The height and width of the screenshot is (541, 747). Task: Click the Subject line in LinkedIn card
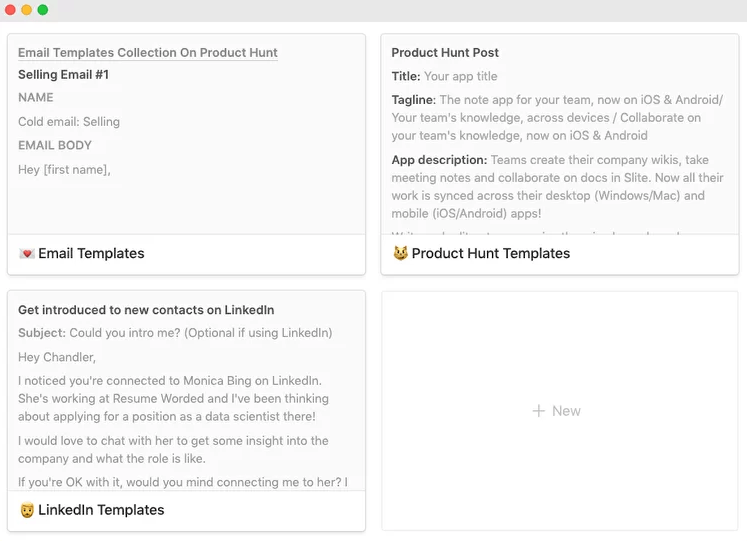[175, 333]
